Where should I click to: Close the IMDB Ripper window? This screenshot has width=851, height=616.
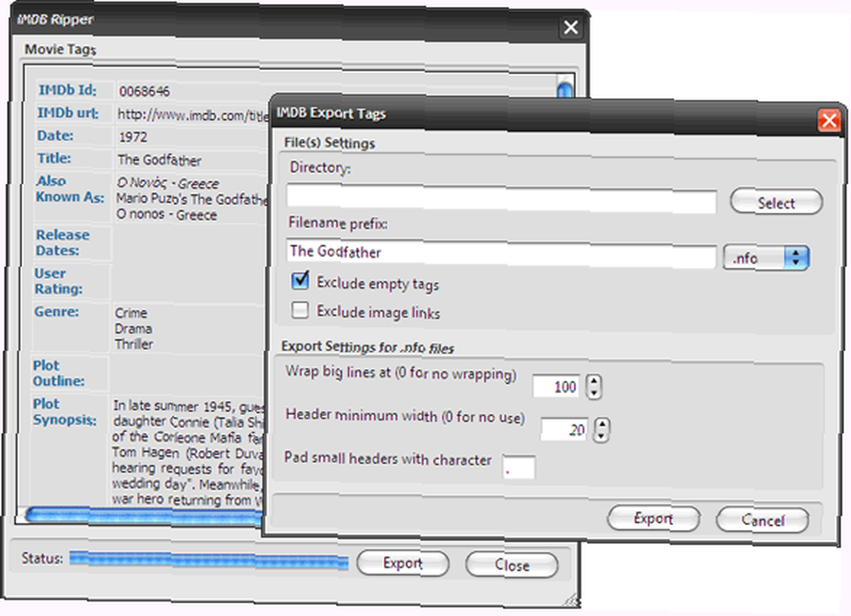[571, 27]
